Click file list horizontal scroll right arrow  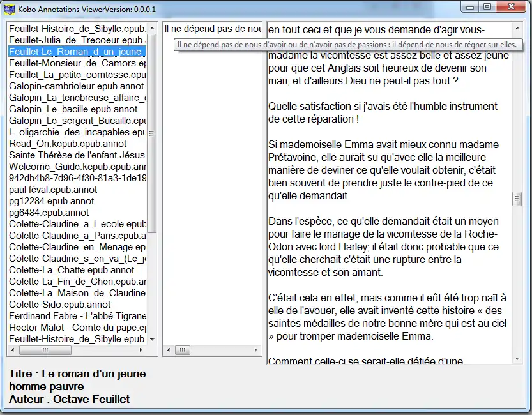click(141, 351)
